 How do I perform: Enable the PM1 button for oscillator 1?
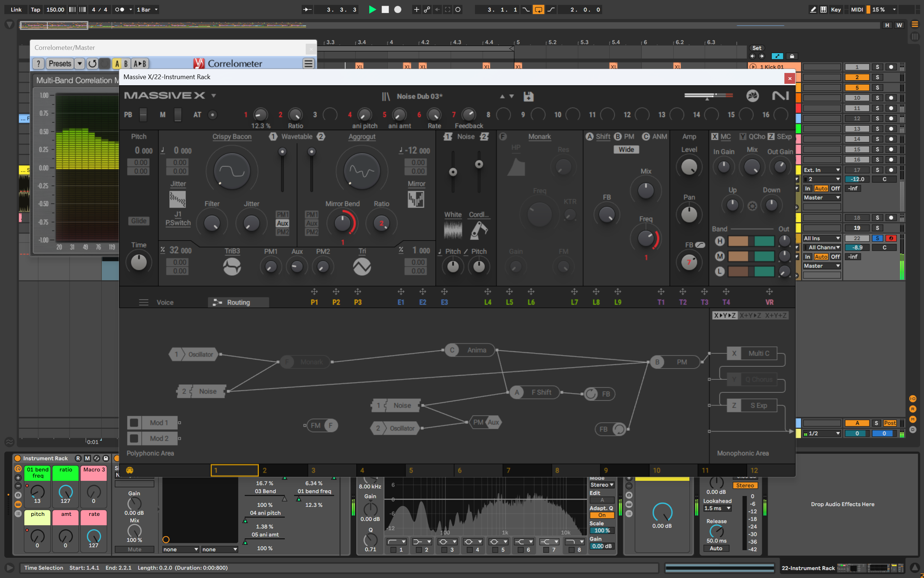tap(283, 215)
